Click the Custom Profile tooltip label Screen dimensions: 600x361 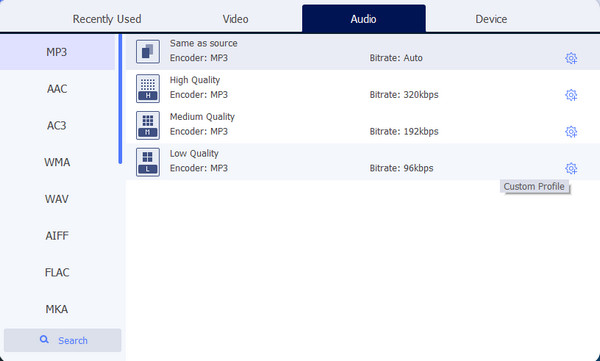(534, 186)
